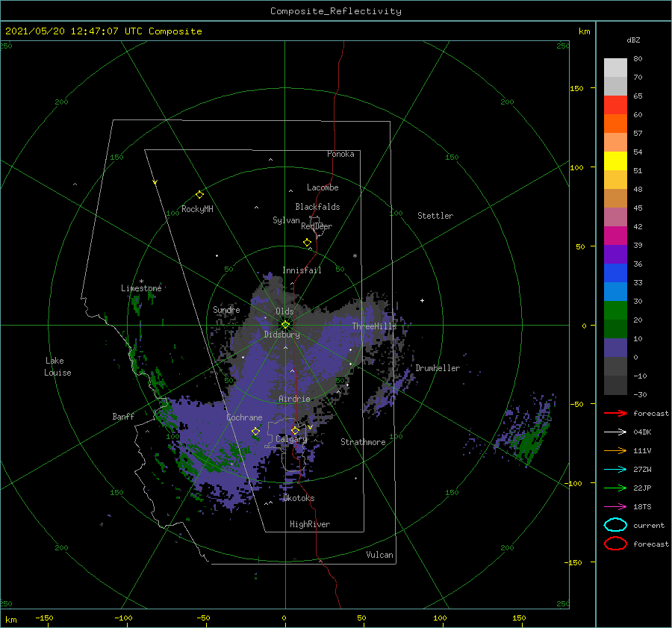This screenshot has width=672, height=628.
Task: Click the red forecast arrow in legend
Action: tap(615, 413)
